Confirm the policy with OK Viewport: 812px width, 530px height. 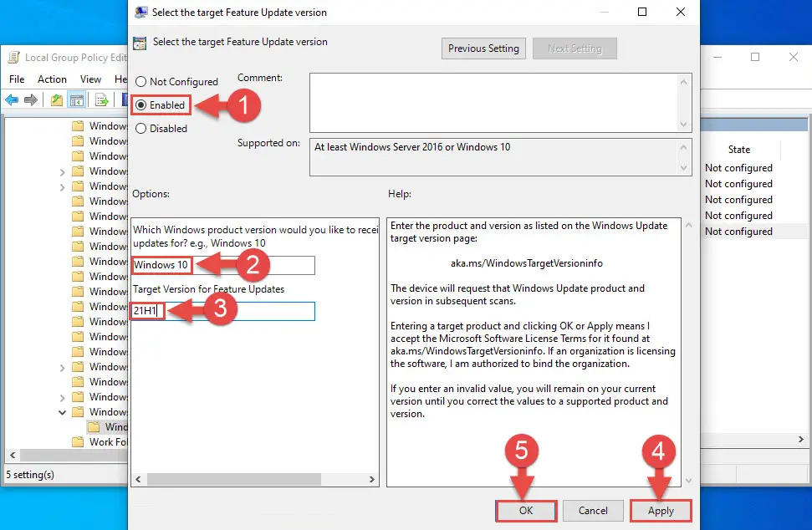coord(526,511)
